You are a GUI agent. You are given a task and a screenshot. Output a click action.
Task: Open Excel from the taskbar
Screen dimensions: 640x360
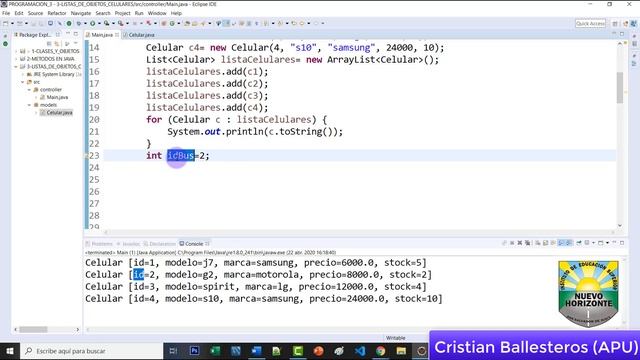215,351
